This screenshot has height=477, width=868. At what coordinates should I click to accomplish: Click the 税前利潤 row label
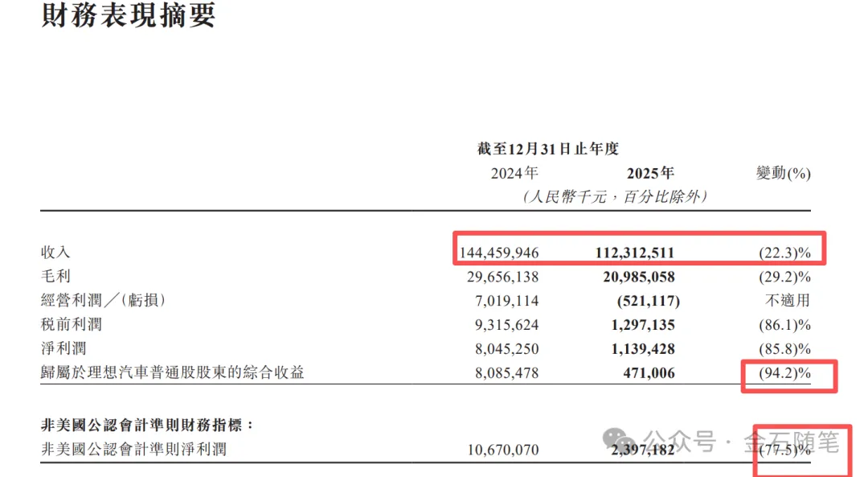(x=72, y=324)
